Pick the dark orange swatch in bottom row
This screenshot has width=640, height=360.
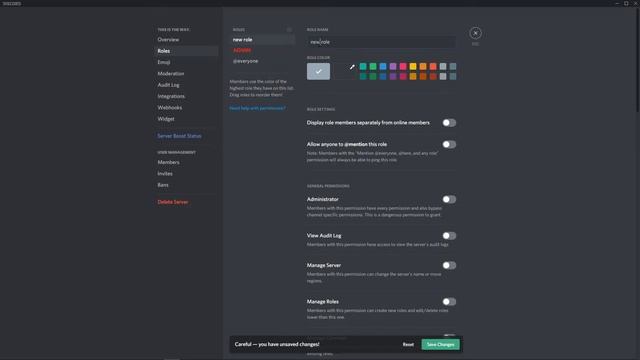pos(423,76)
